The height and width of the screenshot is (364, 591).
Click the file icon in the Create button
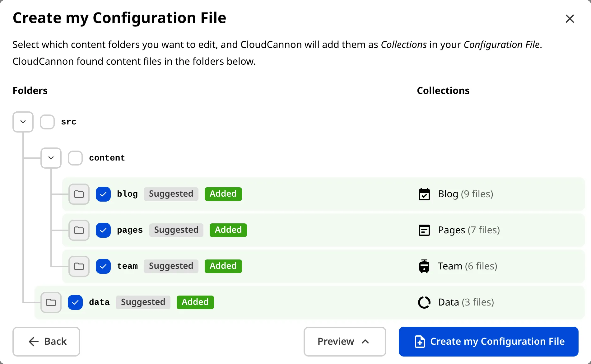(x=419, y=341)
